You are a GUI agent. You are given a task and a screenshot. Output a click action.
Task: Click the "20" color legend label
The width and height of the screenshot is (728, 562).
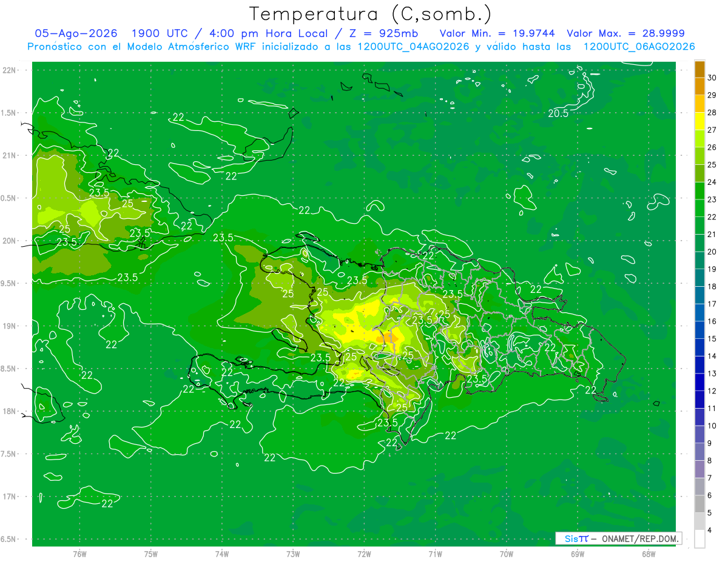click(x=712, y=252)
